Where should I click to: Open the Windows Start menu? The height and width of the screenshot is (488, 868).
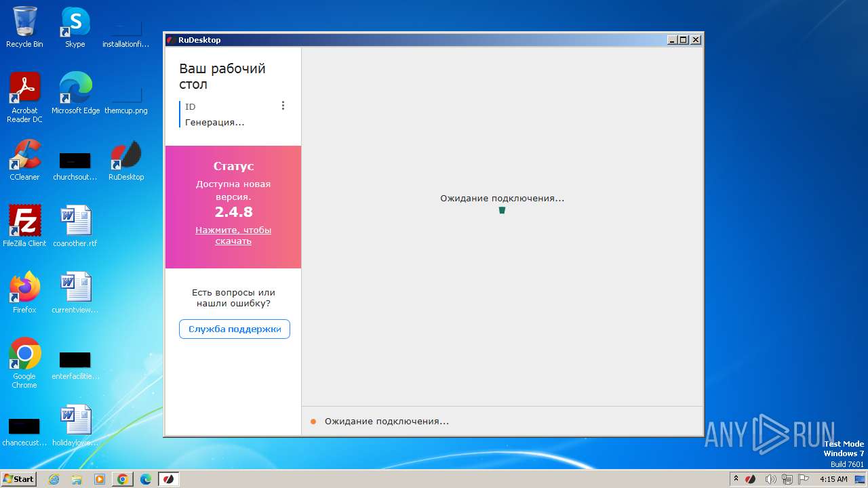19,479
